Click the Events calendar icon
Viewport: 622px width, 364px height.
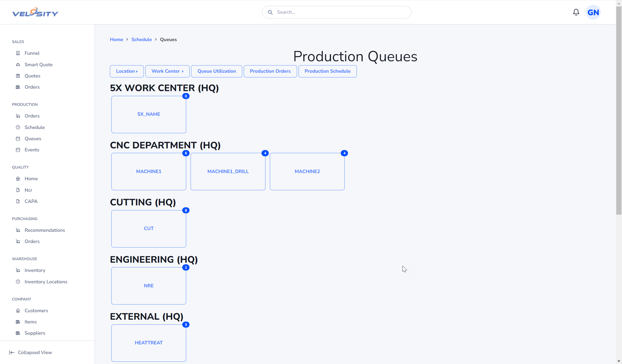point(18,150)
